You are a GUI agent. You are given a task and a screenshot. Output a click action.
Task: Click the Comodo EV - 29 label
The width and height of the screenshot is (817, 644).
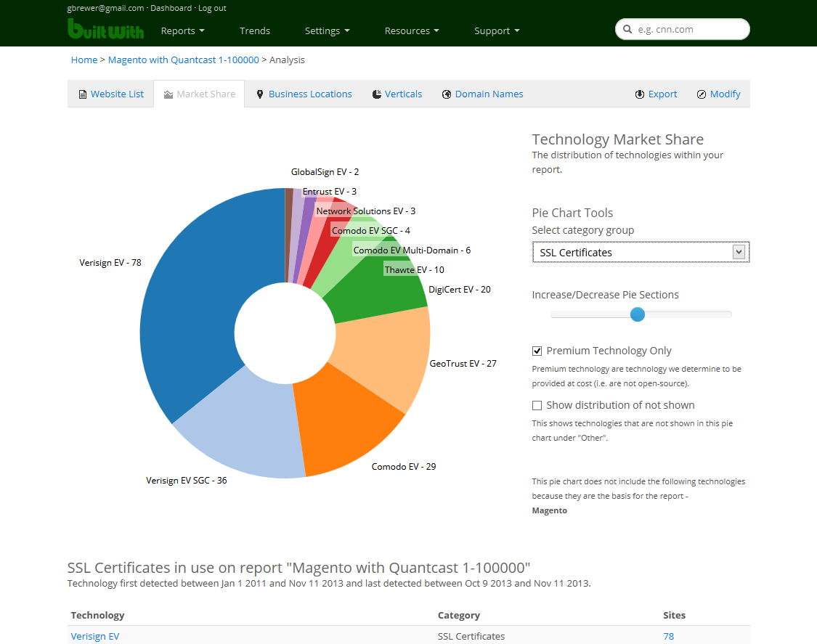pyautogui.click(x=403, y=467)
